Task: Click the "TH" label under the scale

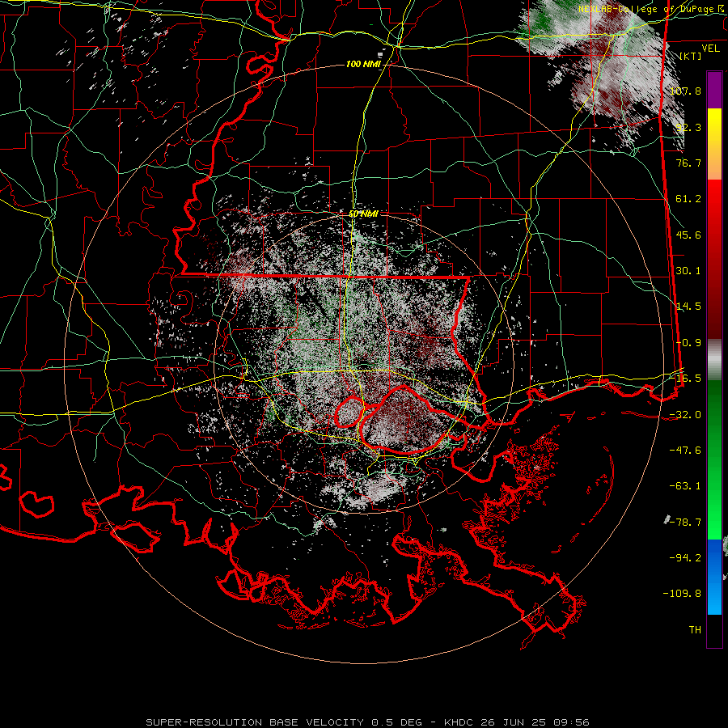Action: 695,630
